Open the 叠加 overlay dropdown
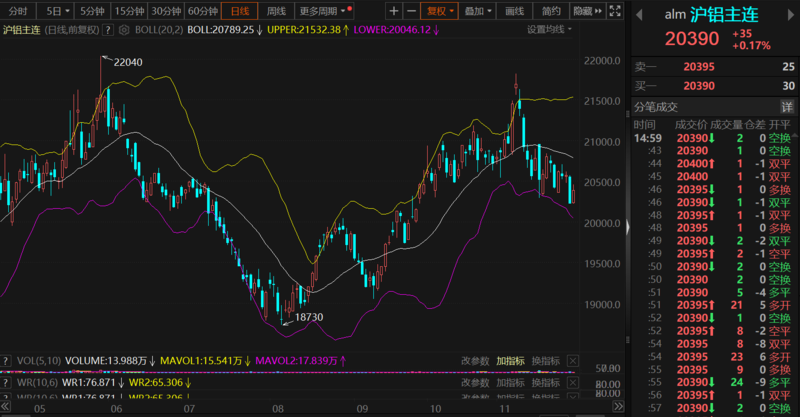The width and height of the screenshot is (800, 417). [478, 11]
